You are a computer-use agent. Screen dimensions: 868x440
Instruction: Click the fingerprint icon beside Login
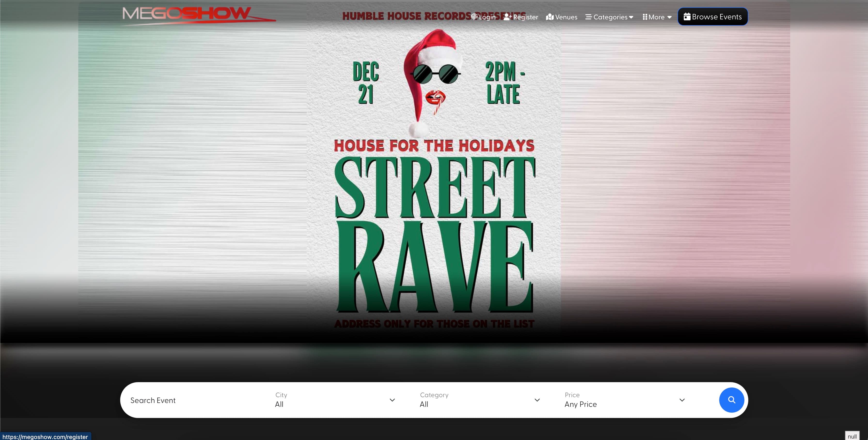click(x=474, y=17)
